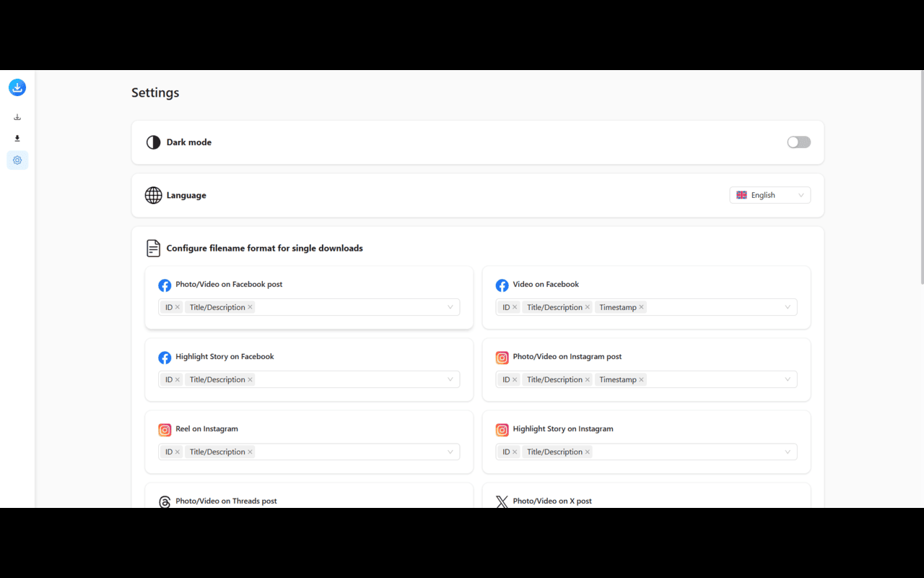The image size is (924, 578).
Task: Click 'Highlight Story on Instagram' label
Action: pos(563,428)
